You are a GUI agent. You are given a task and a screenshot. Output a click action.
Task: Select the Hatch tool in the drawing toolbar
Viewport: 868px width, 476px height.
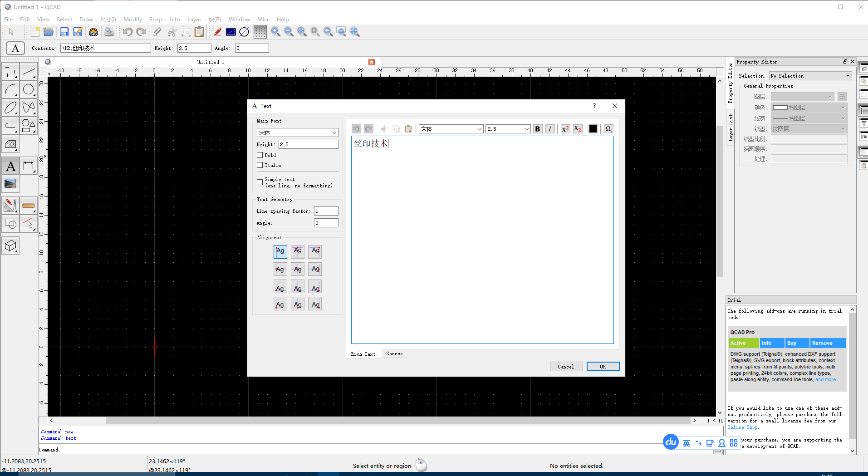pyautogui.click(x=10, y=144)
